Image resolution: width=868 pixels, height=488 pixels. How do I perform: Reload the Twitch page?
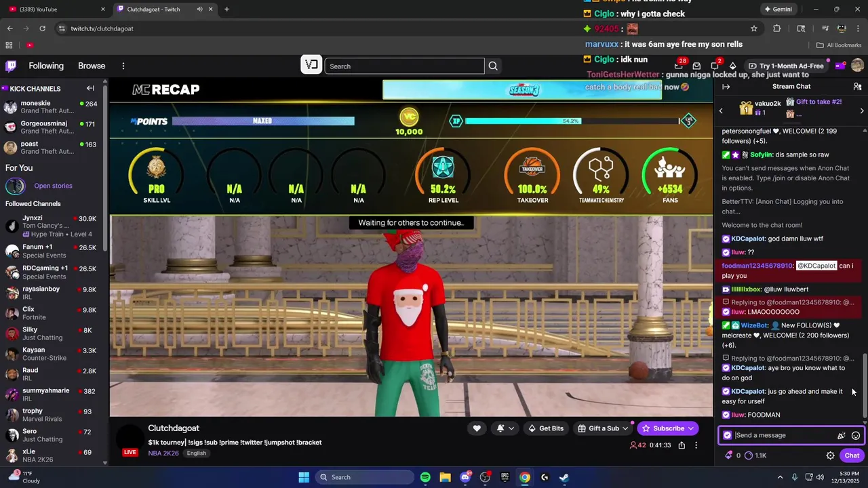pyautogui.click(x=42, y=28)
